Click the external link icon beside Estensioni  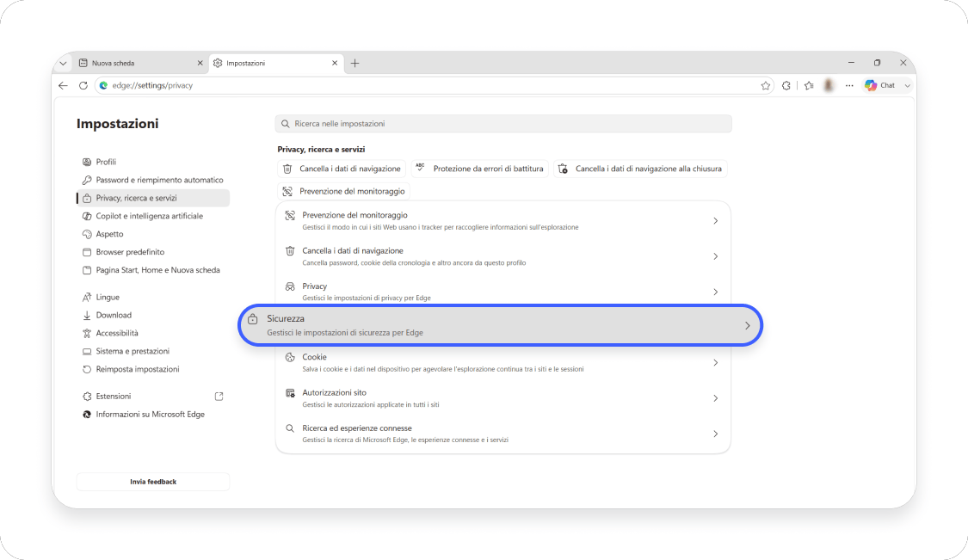click(x=219, y=397)
